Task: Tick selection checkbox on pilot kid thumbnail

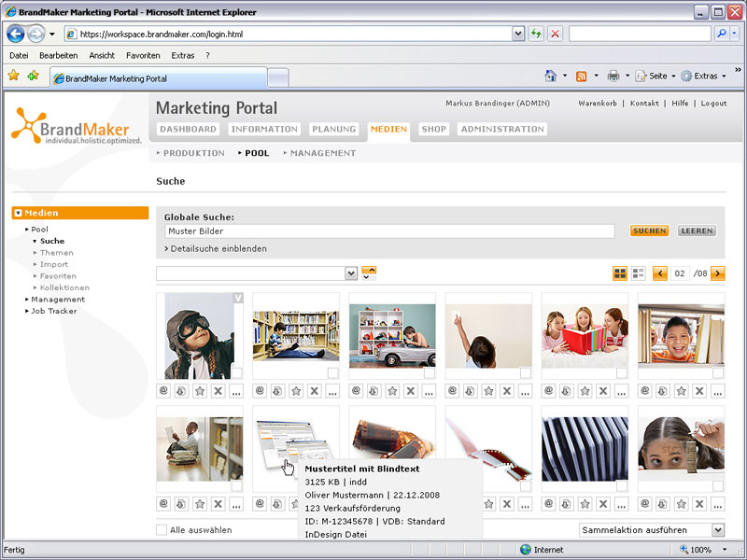Action: click(x=237, y=373)
